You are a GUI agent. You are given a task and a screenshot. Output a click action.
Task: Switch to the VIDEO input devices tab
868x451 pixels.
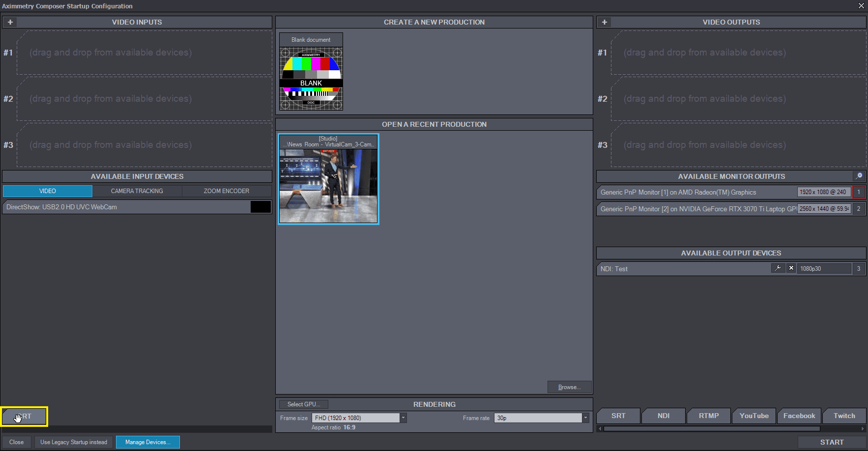coord(48,191)
